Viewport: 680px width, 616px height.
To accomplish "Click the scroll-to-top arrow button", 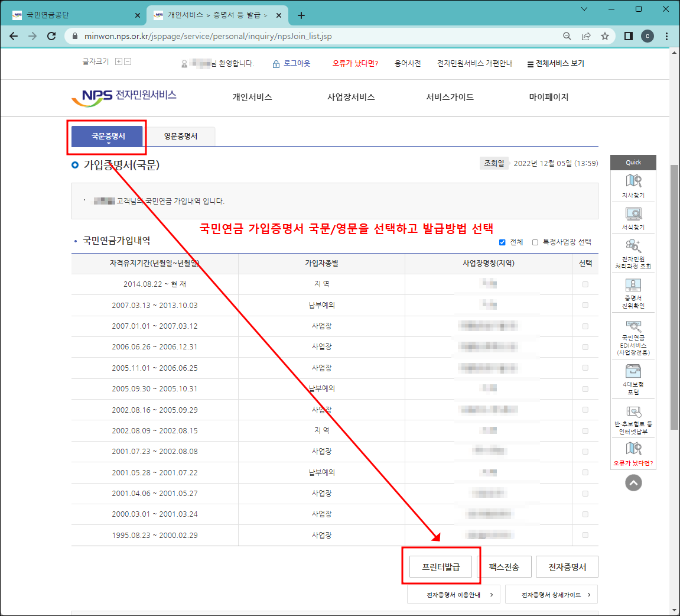I will click(633, 483).
